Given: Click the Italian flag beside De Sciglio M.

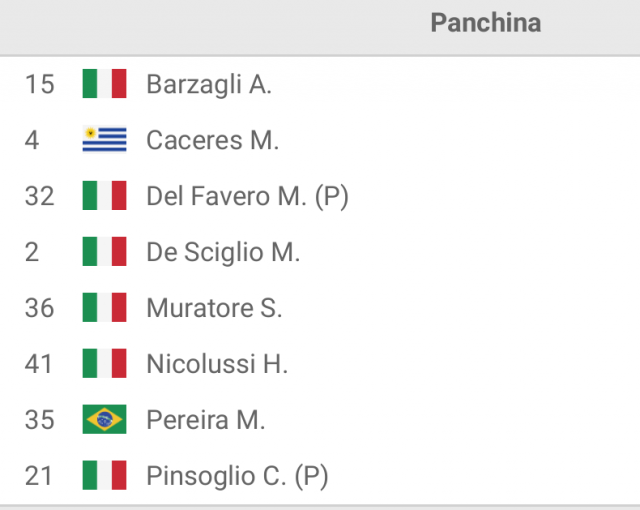Looking at the screenshot, I should [104, 251].
